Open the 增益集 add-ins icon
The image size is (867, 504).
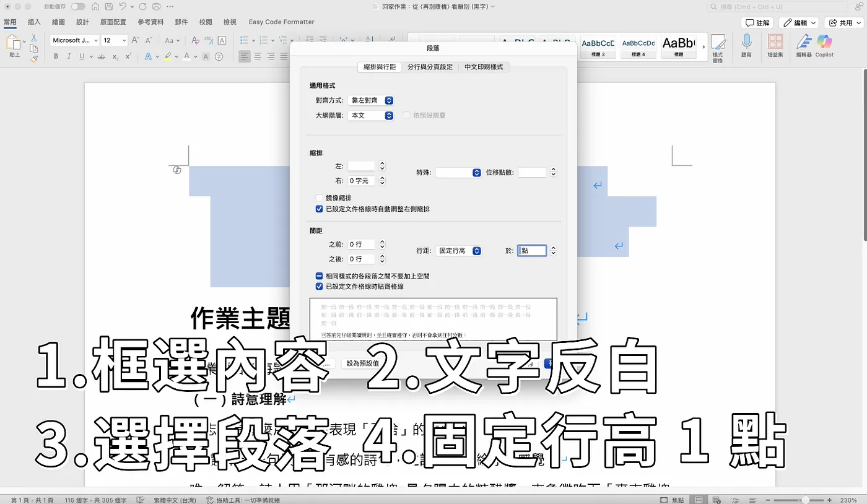(775, 46)
